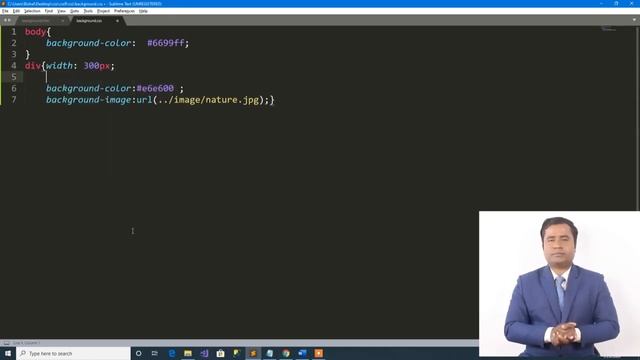Click the closing brace on line 3
The height and width of the screenshot is (360, 640).
27,54
